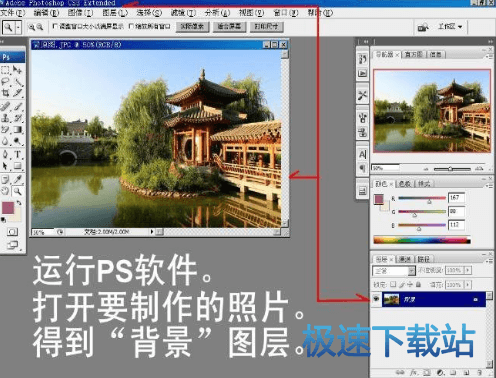
Task: Open the layer fill slider arrow
Action: 468,285
